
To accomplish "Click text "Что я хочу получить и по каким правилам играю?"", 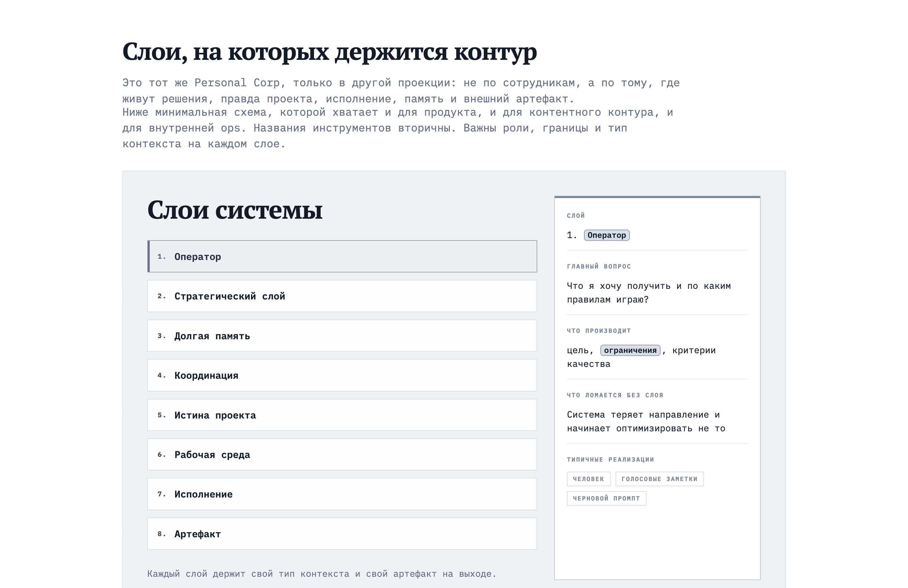I will [x=649, y=293].
